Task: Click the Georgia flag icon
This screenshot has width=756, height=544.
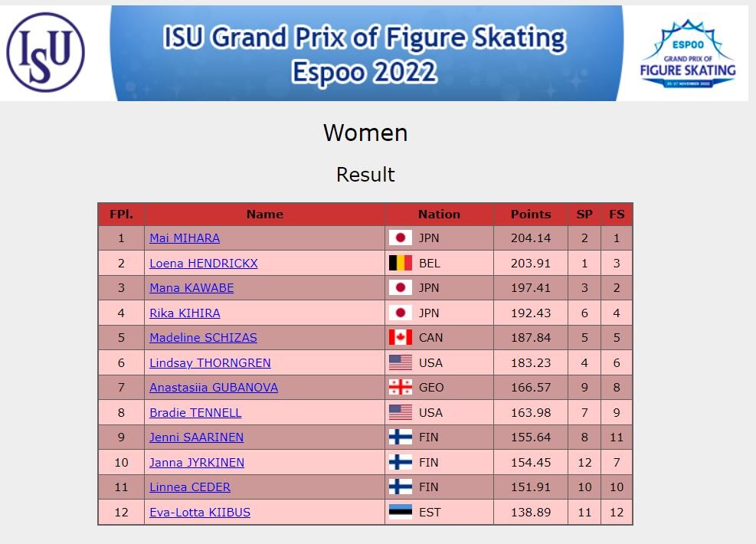Action: 400,387
